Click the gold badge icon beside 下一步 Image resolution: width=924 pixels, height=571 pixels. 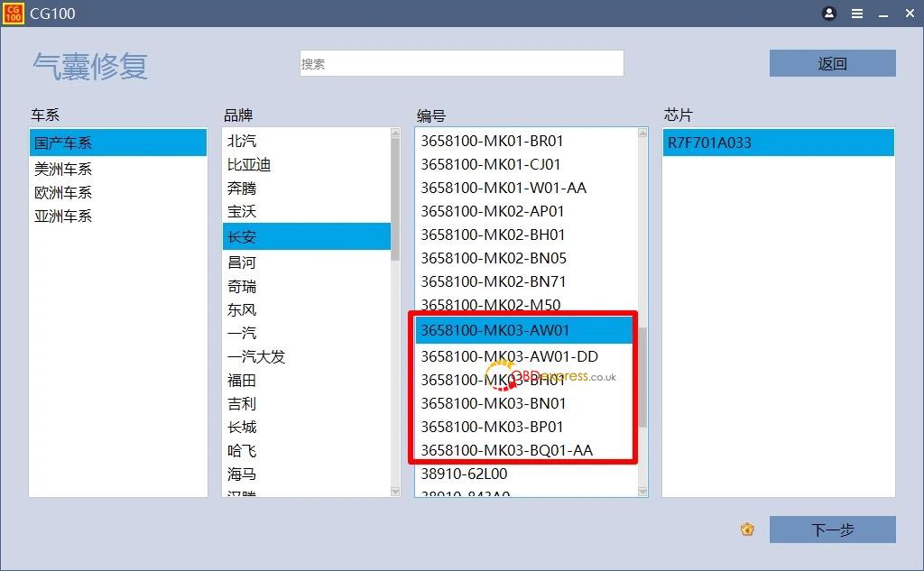(747, 530)
